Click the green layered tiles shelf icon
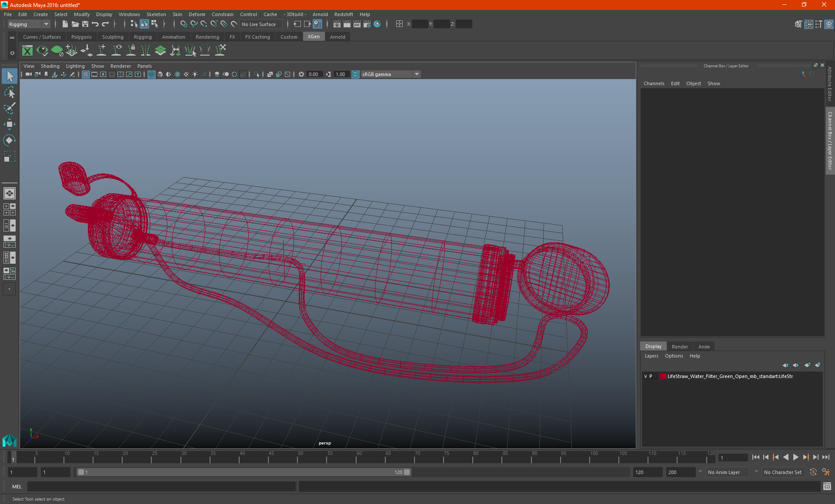 pyautogui.click(x=160, y=51)
